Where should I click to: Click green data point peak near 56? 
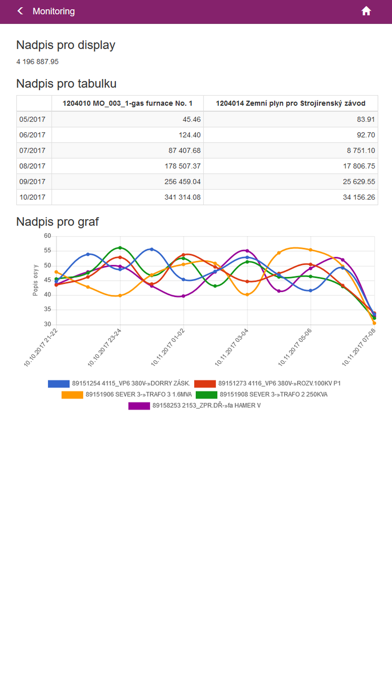tap(120, 248)
